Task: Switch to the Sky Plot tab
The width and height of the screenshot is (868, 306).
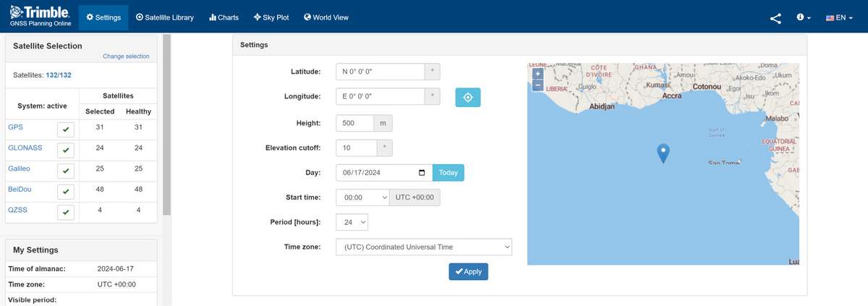Action: (x=271, y=17)
